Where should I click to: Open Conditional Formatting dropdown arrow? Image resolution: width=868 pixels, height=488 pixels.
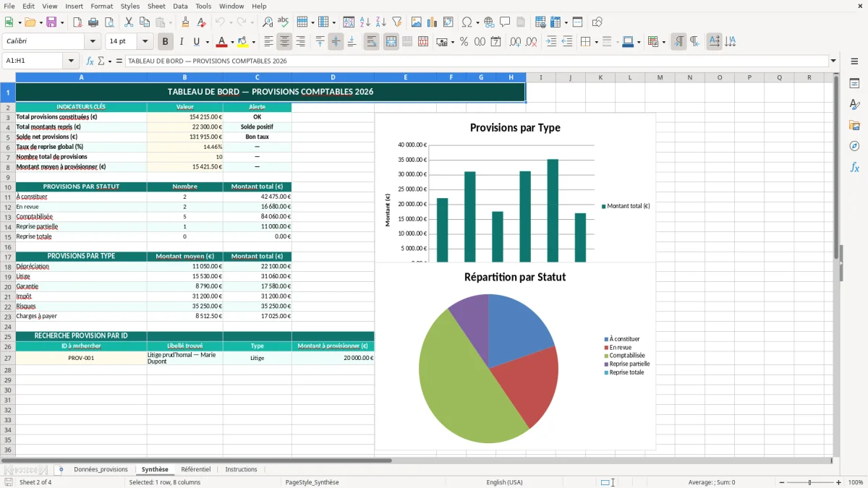click(663, 42)
